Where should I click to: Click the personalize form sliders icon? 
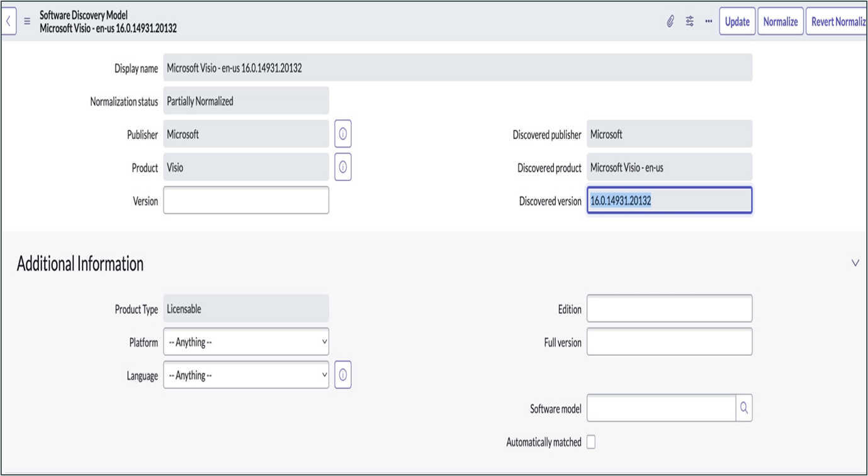pyautogui.click(x=689, y=21)
